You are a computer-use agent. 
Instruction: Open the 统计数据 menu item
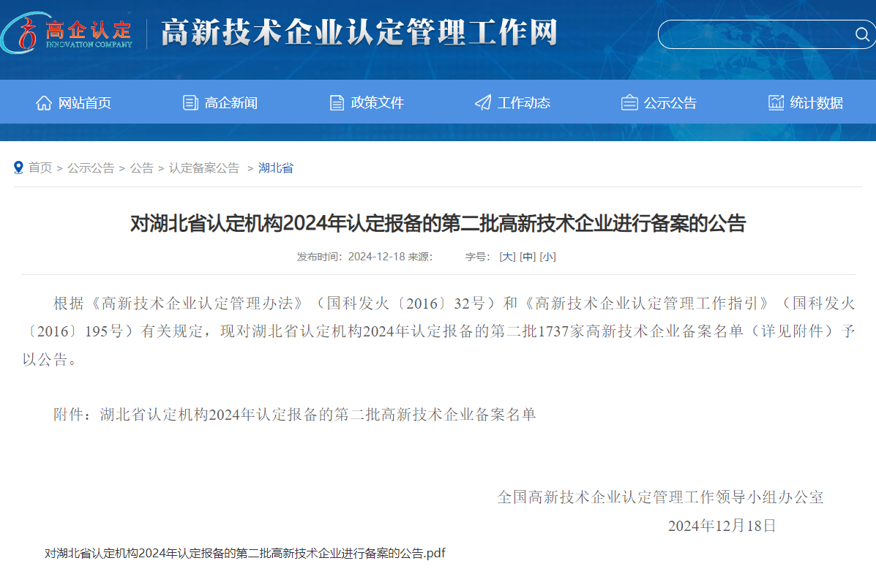816,102
